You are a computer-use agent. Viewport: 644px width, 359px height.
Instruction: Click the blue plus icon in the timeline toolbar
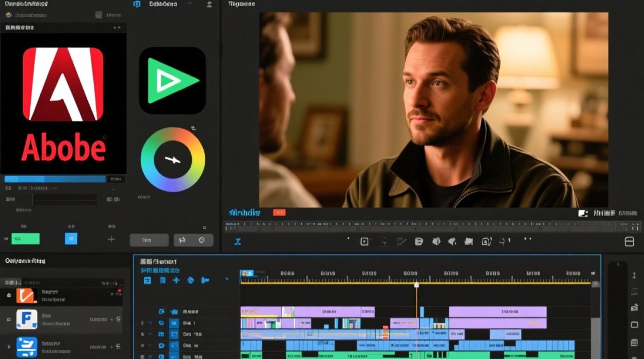point(176,280)
